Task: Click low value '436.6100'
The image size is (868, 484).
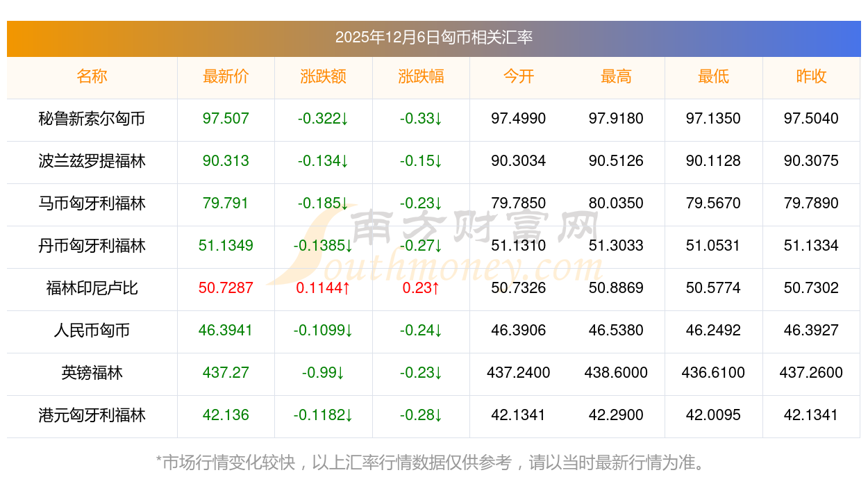Action: [x=714, y=373]
